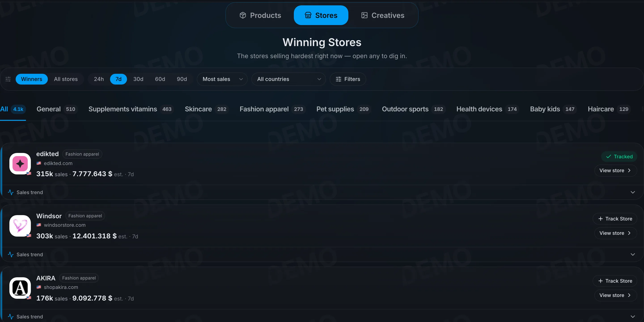
Task: Click the checkmark icon in Tracked badge
Action: [608, 157]
